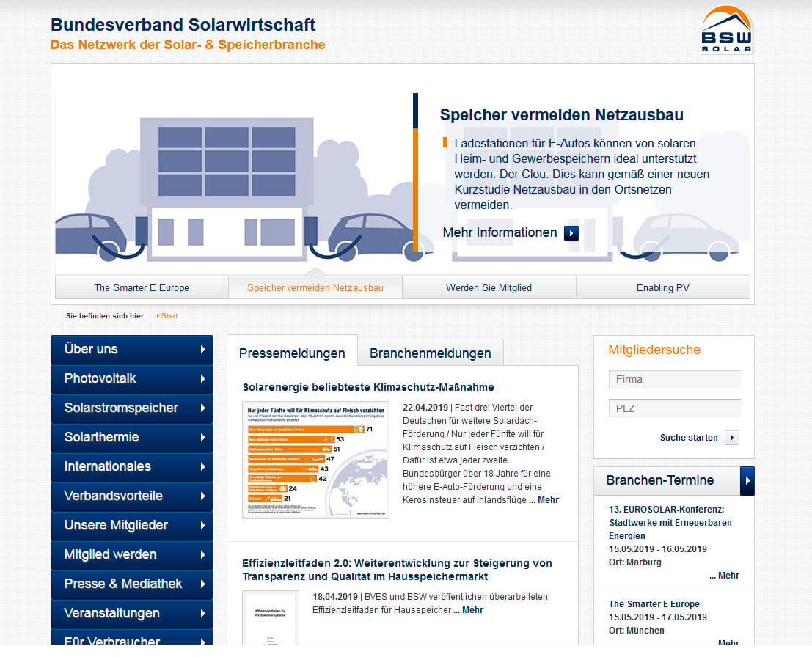Open the Mitglied werden menu item
812x657 pixels.
(131, 554)
